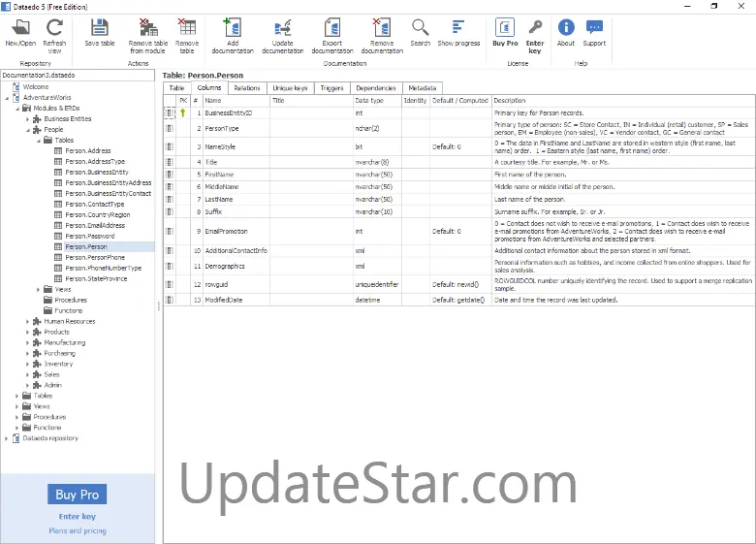Click the Show progress icon

pyautogui.click(x=458, y=28)
